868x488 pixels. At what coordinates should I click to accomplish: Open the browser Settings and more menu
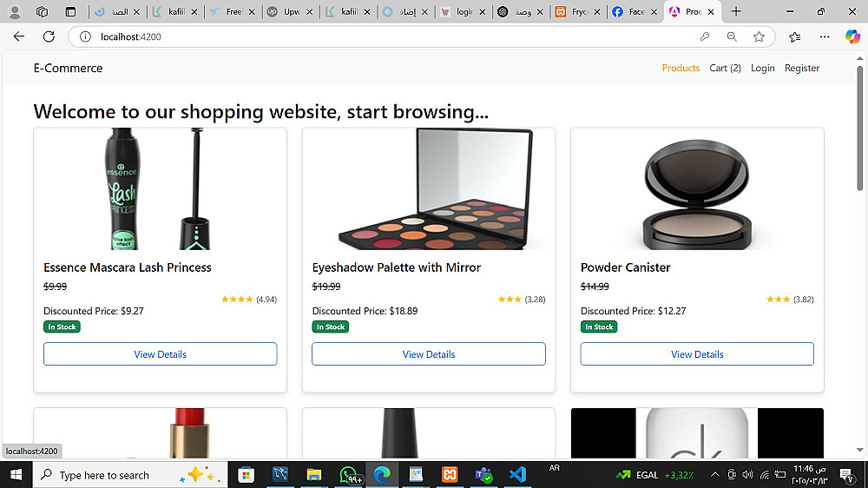click(x=825, y=36)
